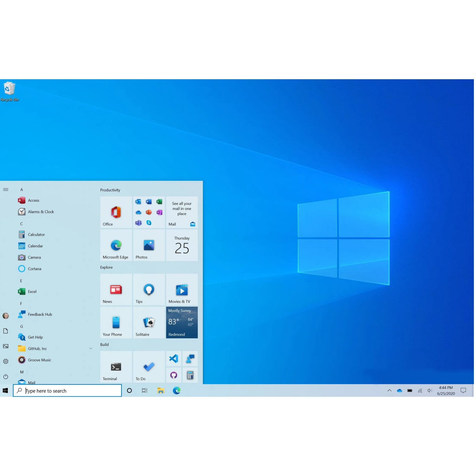Open Excel icon in Office apps tile
476x476 pixels.
point(159,202)
